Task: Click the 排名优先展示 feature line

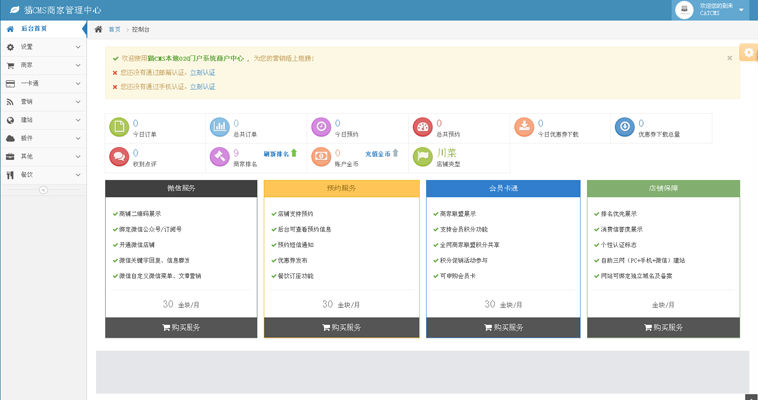Action: click(615, 214)
